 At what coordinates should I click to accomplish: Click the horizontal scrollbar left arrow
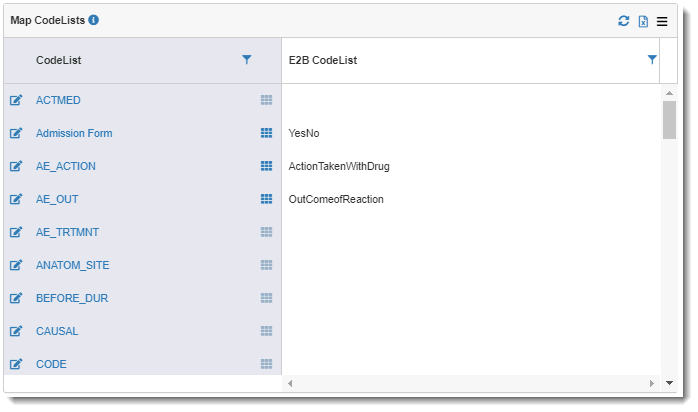291,383
